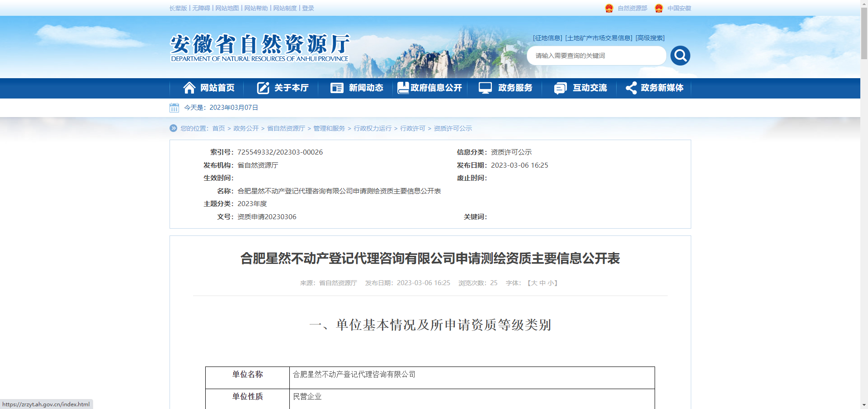Click the 登录 login link
Image resolution: width=868 pixels, height=409 pixels.
(308, 8)
